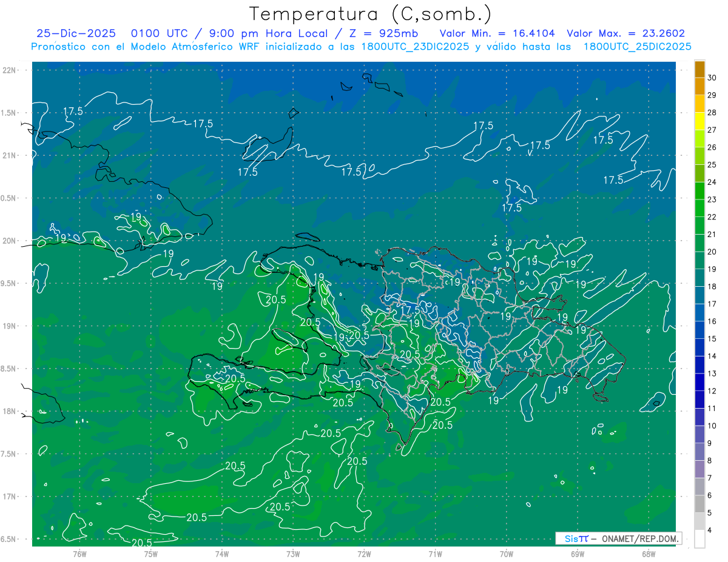Click the '70W' longitude axis label
Screen dimensions: 728x562
507,554
